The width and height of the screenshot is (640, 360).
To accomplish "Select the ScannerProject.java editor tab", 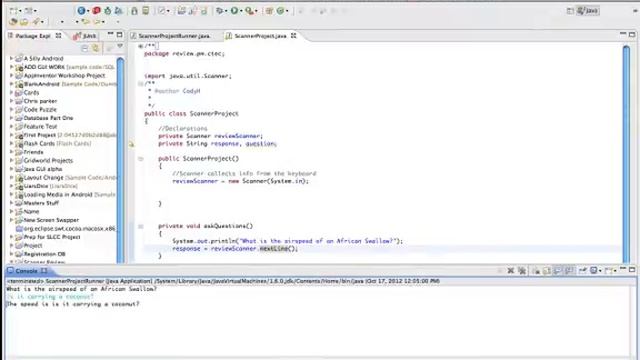I will 260,36.
